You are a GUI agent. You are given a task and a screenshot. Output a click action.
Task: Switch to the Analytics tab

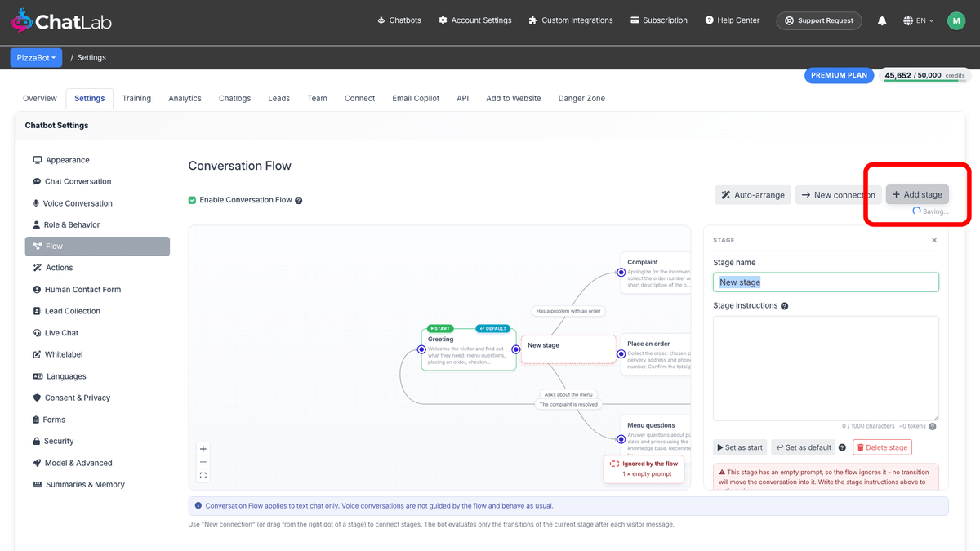pyautogui.click(x=185, y=98)
